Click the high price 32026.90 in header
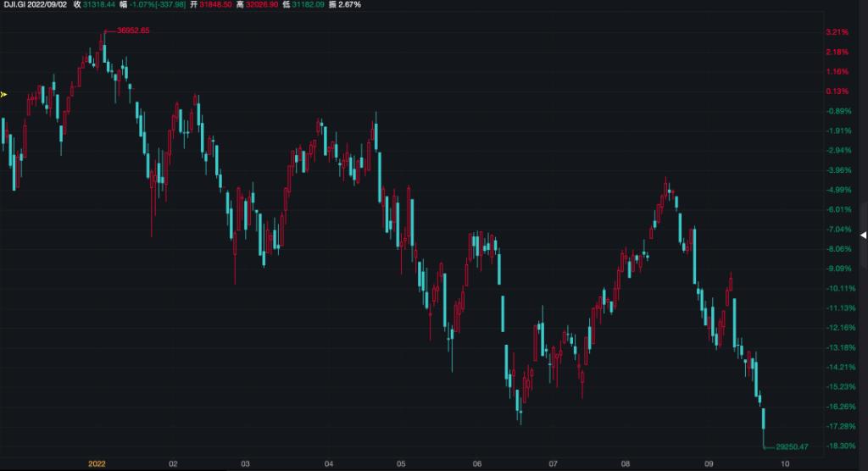The height and width of the screenshot is (471, 868). [x=275, y=5]
